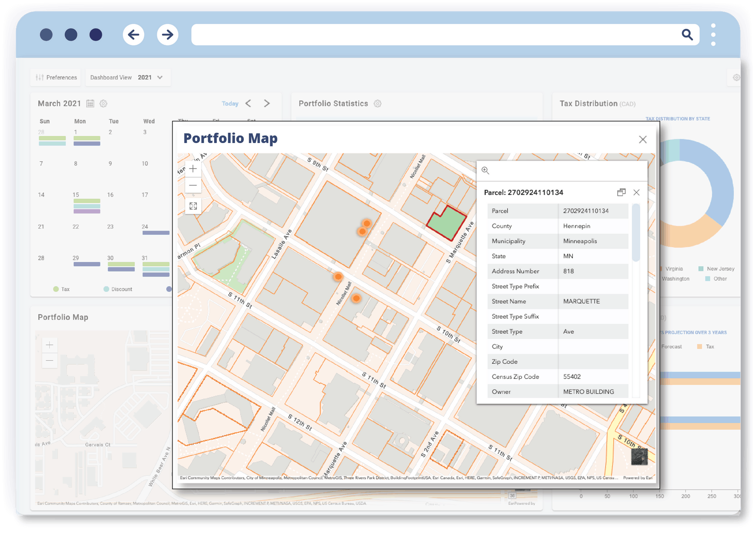Click the Portfolio Statistics gear icon
The width and height of the screenshot is (756, 534).
pos(377,103)
